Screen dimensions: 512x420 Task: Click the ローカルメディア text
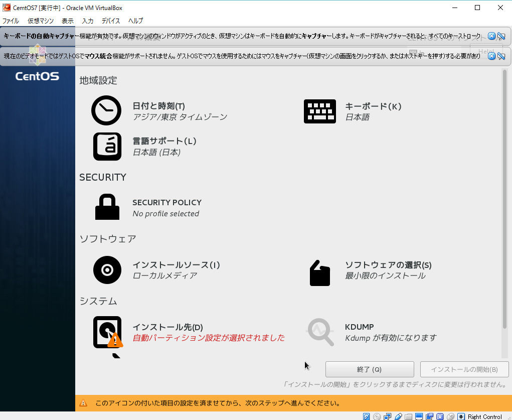point(165,275)
